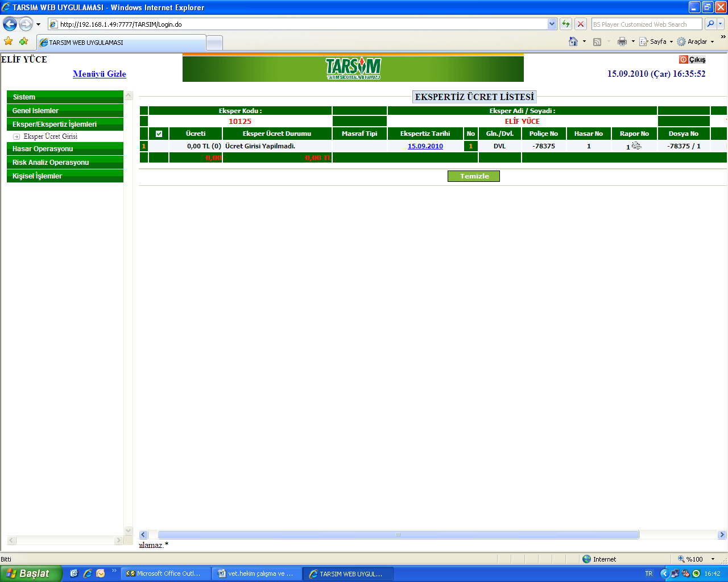The image size is (728, 582).
Task: Launch Outlook from Quick Launch
Action: [101, 573]
